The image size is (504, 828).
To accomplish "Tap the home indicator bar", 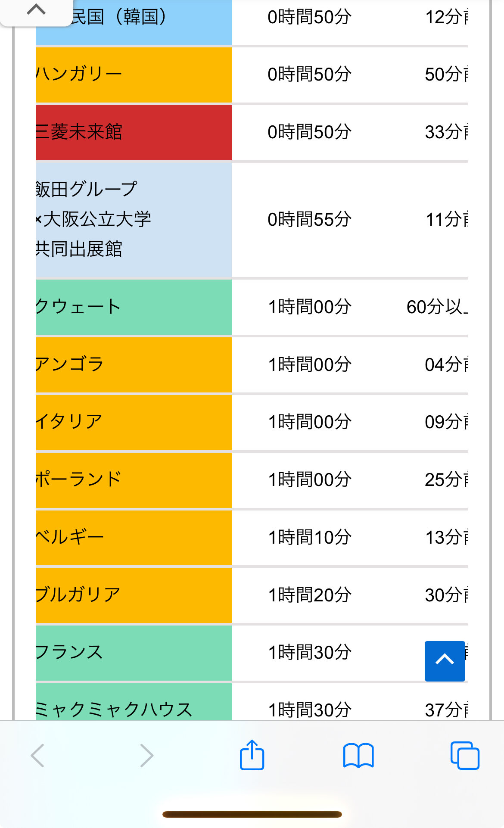I will coord(252,814).
